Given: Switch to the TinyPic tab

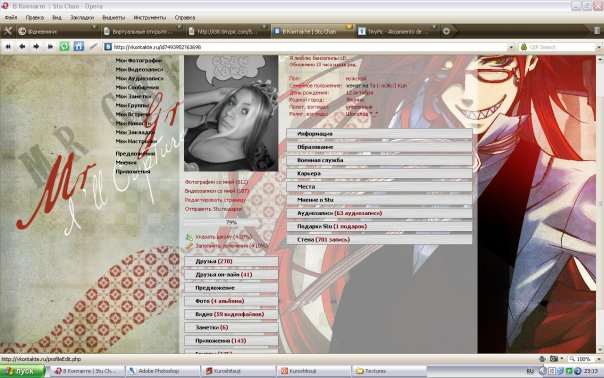Looking at the screenshot, I should [397, 32].
